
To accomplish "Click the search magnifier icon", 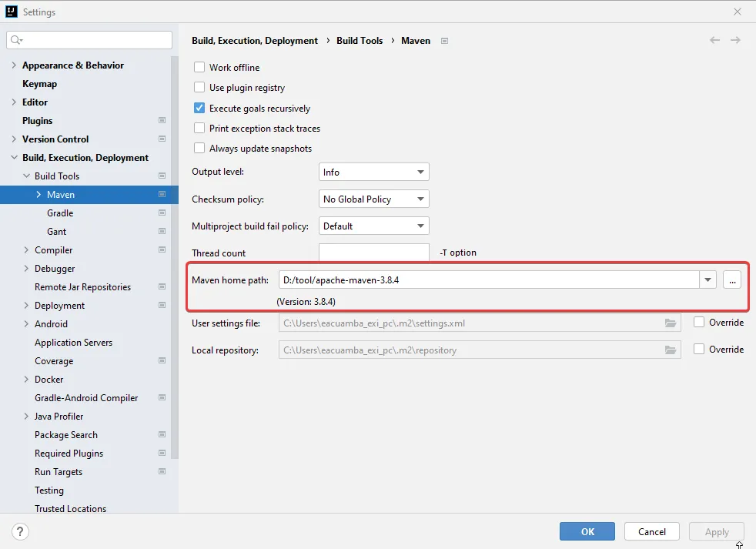I will (x=16, y=40).
